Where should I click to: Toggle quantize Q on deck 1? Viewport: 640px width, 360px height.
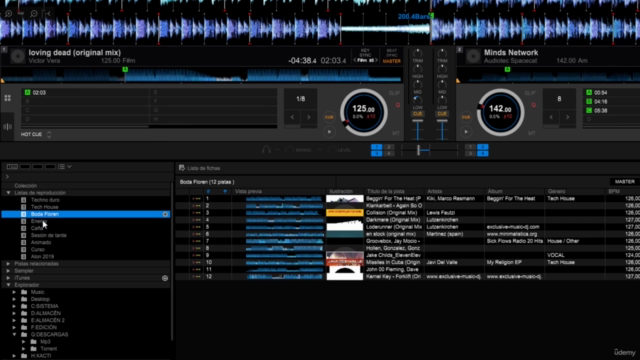click(398, 105)
